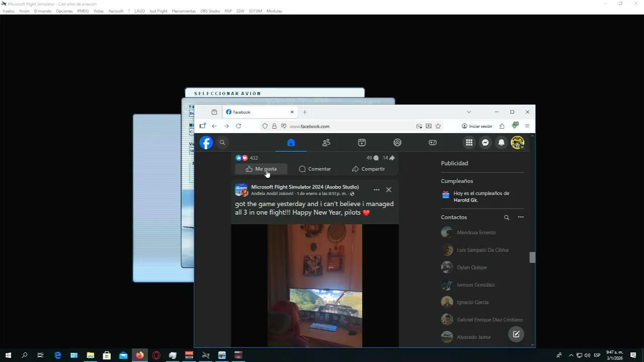Screen dimensions: 644x362
Task: Open the taskbar clock and date
Action: 614,355
